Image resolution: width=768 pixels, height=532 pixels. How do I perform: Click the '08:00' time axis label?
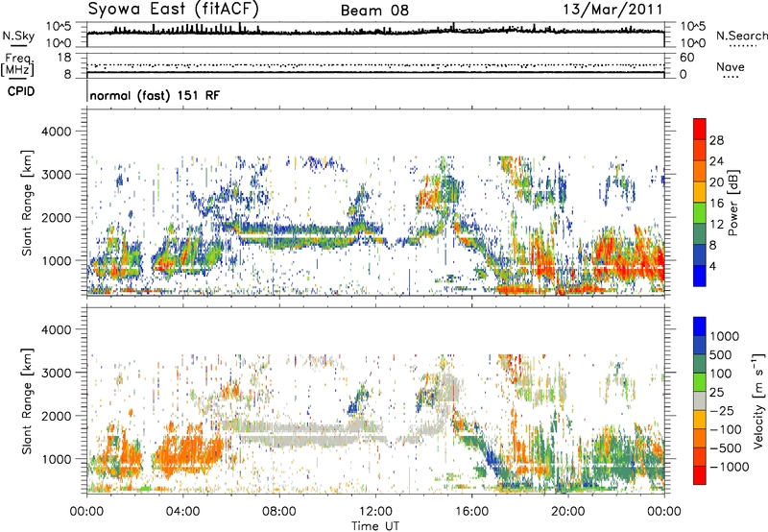pyautogui.click(x=279, y=512)
